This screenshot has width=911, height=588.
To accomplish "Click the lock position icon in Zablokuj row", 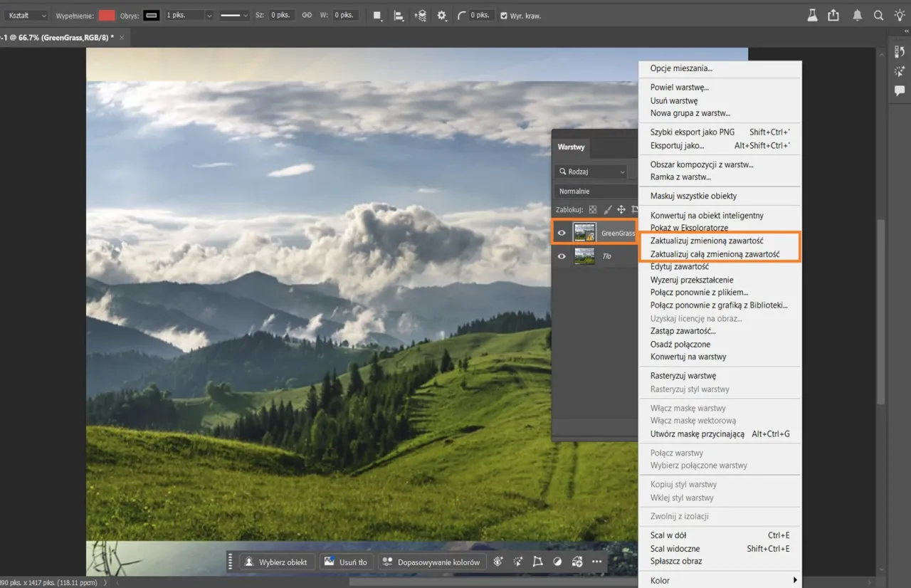I will coord(620,209).
